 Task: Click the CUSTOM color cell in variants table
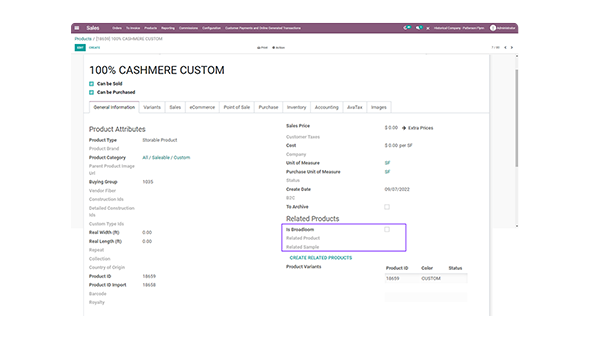click(431, 278)
